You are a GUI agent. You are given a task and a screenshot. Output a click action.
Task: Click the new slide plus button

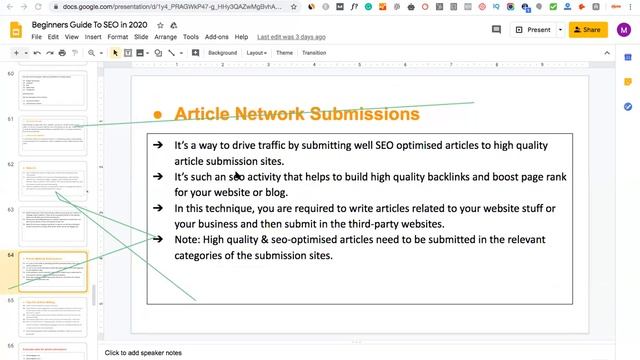(16, 53)
